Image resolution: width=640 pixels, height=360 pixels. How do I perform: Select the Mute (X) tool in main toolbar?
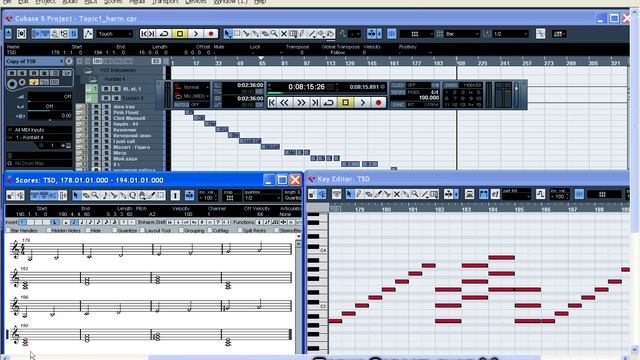tap(284, 34)
